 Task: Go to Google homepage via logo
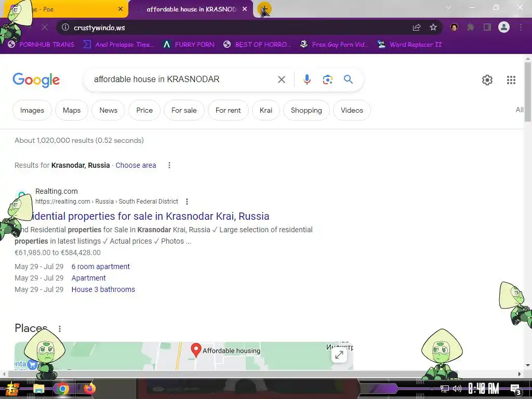pyautogui.click(x=36, y=79)
